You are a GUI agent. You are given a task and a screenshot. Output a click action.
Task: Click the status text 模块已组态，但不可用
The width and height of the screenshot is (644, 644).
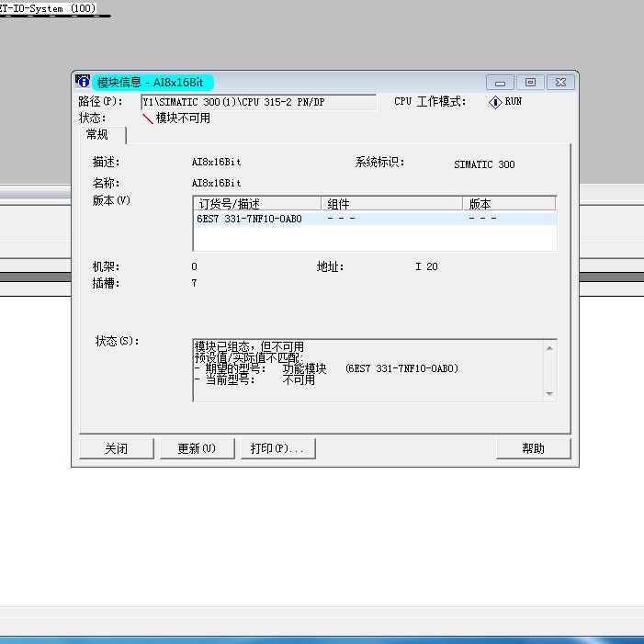[249, 346]
